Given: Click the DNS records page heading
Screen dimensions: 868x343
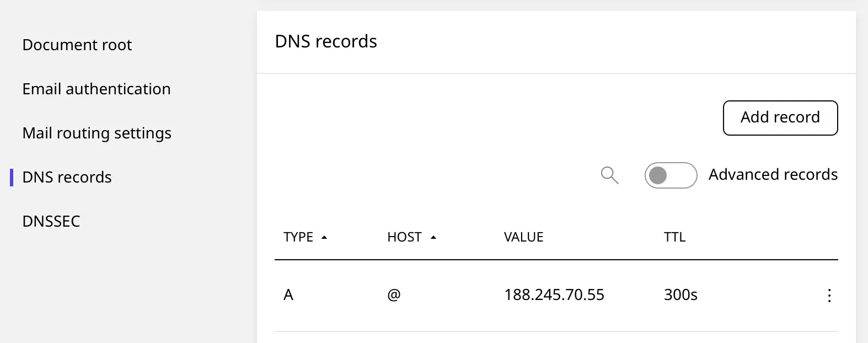Looking at the screenshot, I should [x=326, y=41].
